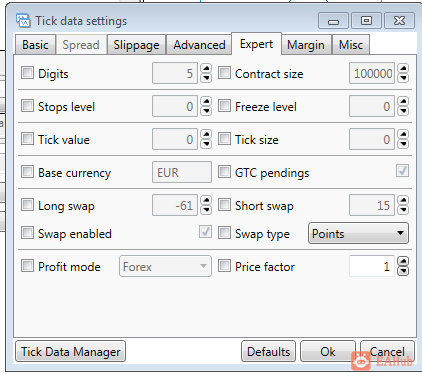Check the Swap enabled override checkbox

[x=27, y=233]
